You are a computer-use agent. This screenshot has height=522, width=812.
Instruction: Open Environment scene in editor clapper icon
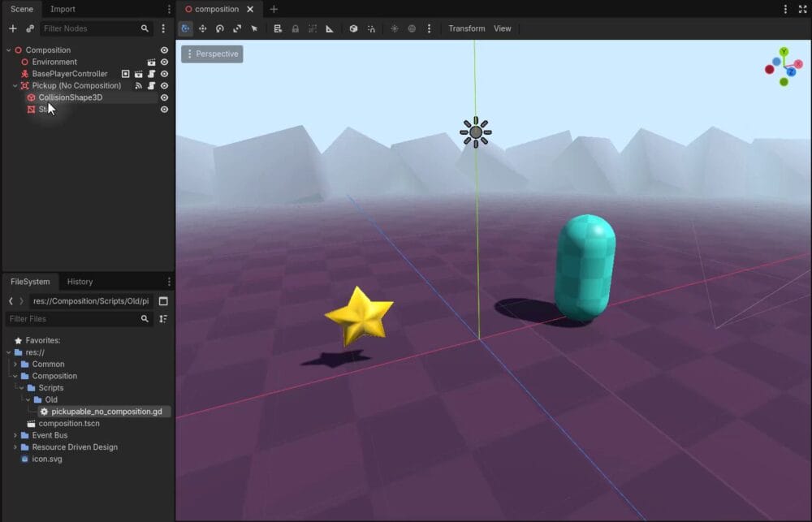pos(151,63)
